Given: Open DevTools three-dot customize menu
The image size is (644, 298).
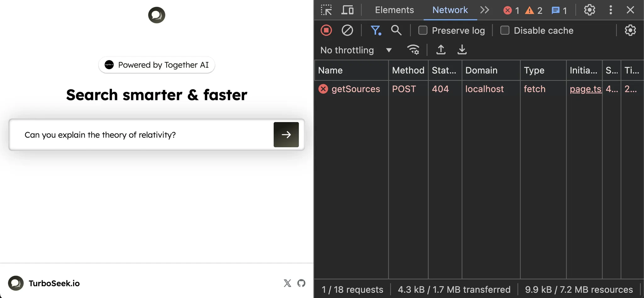Looking at the screenshot, I should pos(611,10).
